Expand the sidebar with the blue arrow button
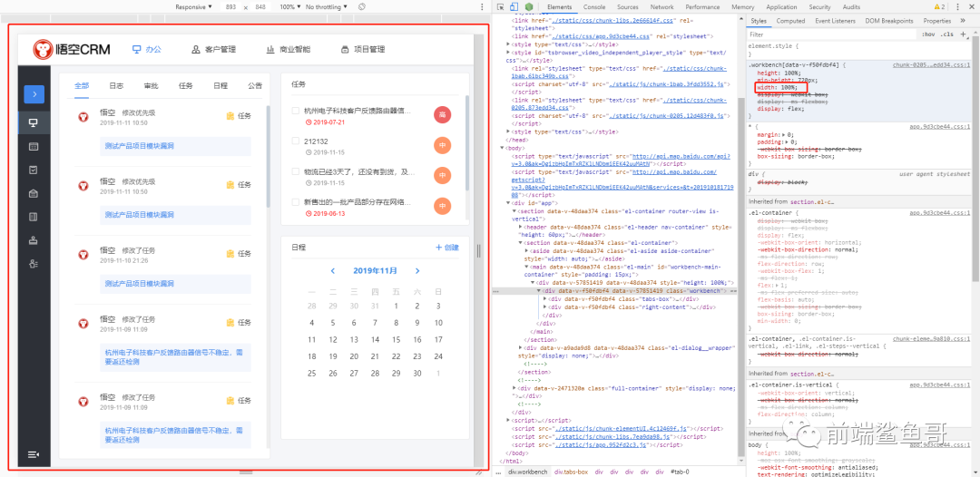This screenshot has width=980, height=477. click(x=34, y=92)
